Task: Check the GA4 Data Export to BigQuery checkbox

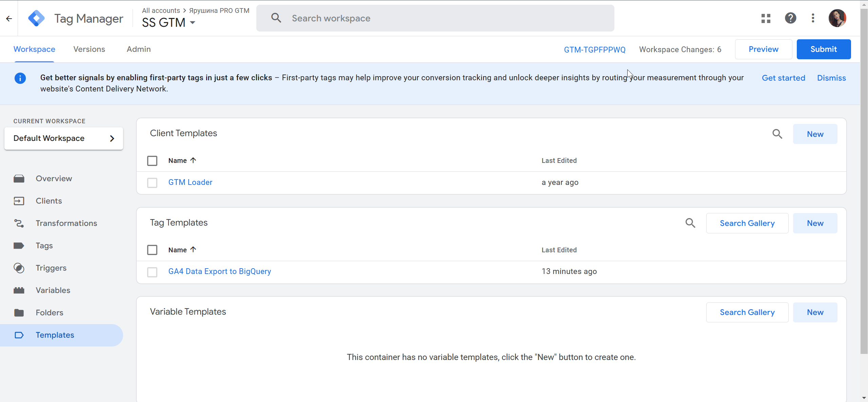Action: [x=152, y=272]
